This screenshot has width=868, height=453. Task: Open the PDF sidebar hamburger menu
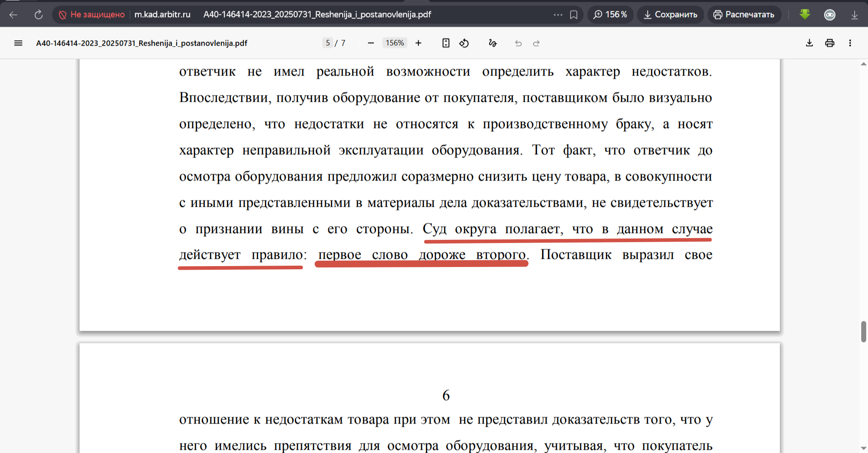pyautogui.click(x=18, y=43)
